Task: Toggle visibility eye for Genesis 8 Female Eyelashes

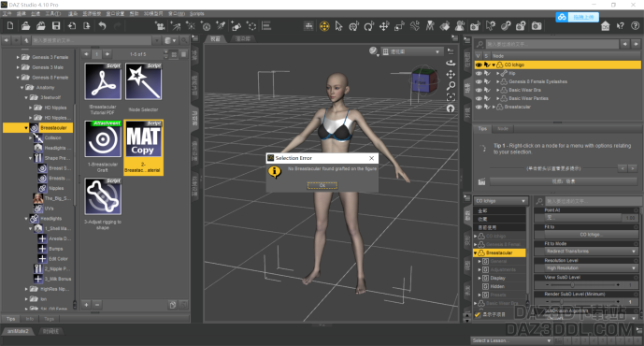Action: click(x=479, y=81)
